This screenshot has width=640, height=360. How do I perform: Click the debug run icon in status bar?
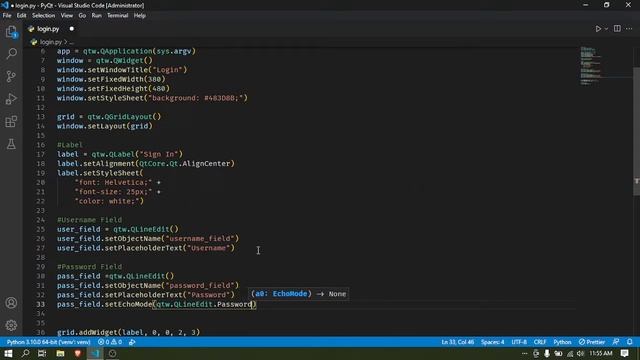point(132,342)
